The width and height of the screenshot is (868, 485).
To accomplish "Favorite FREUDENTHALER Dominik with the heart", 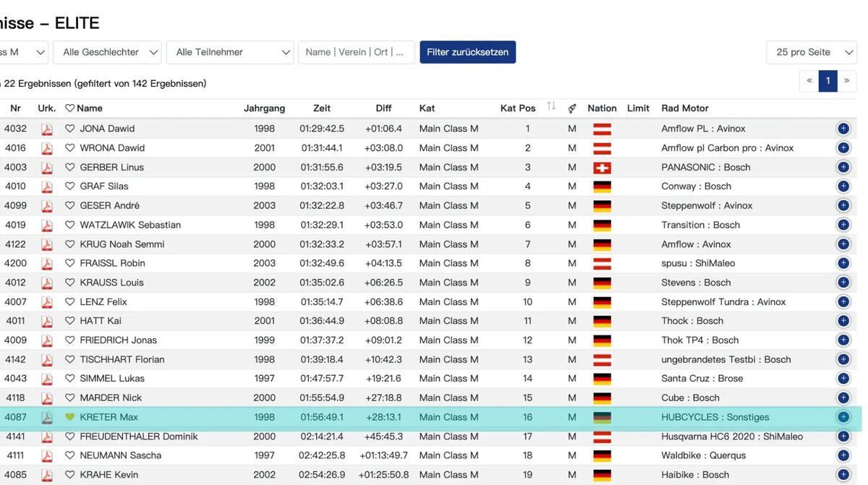I will [70, 437].
